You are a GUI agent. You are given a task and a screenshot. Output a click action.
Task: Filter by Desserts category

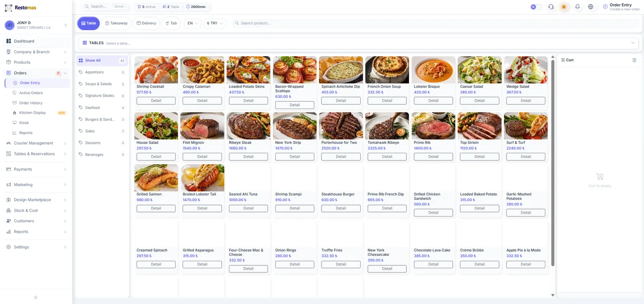102,143
